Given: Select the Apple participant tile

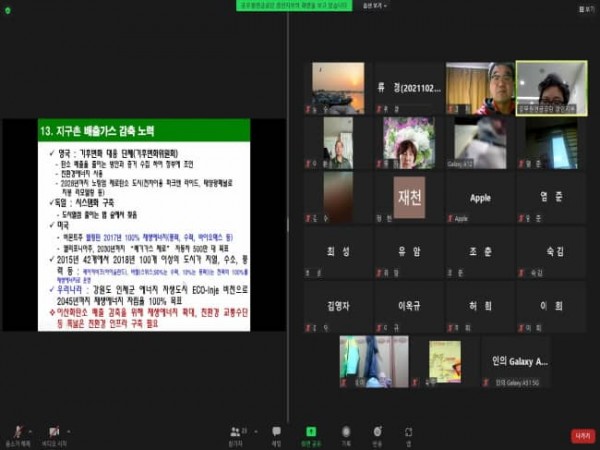Looking at the screenshot, I should [480, 197].
